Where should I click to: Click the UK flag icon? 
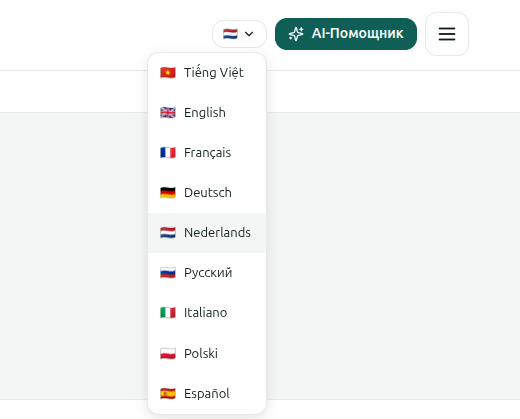tap(168, 112)
